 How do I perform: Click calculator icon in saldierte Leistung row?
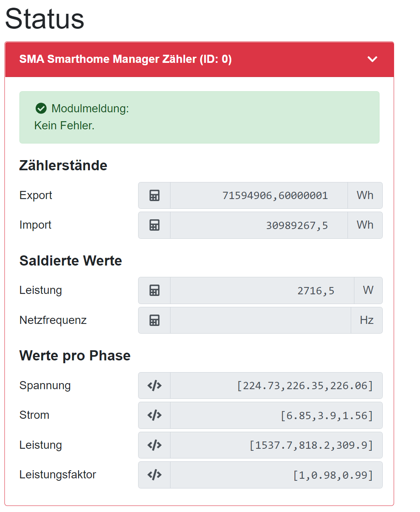154,290
